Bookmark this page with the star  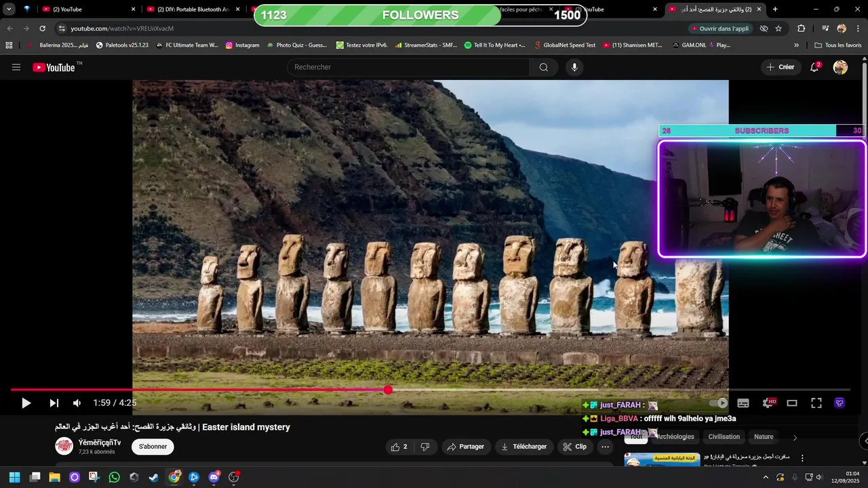[778, 28]
